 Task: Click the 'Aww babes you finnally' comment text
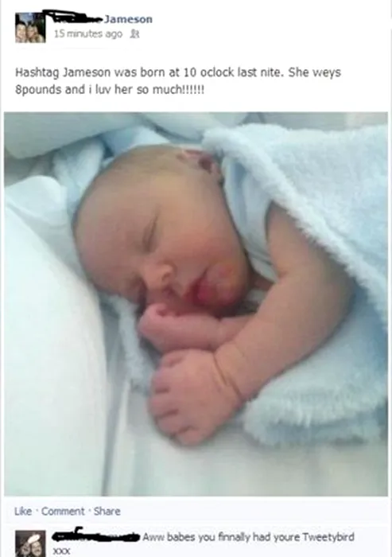point(249,537)
